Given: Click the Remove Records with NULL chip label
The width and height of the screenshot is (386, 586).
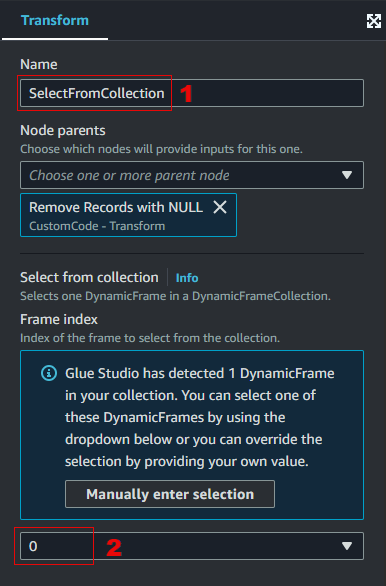Looking at the screenshot, I should 116,207.
